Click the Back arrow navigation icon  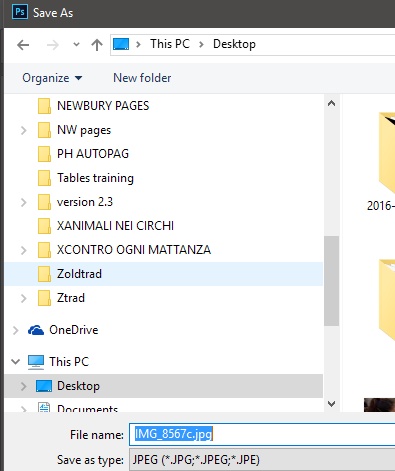point(23,45)
